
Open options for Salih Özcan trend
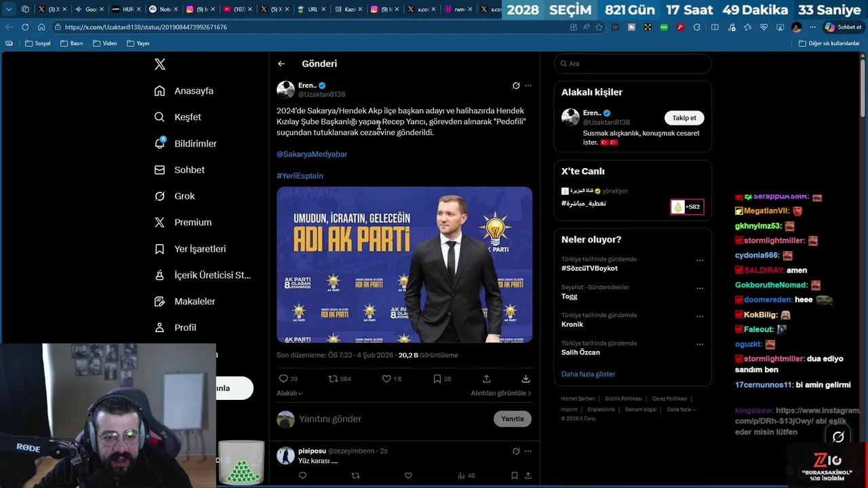tap(700, 344)
